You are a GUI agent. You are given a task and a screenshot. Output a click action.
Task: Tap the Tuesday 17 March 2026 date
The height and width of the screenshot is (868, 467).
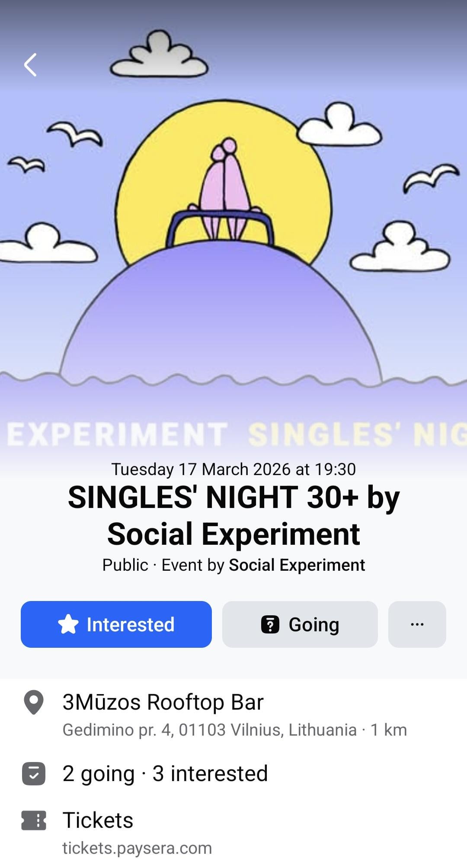point(233,469)
